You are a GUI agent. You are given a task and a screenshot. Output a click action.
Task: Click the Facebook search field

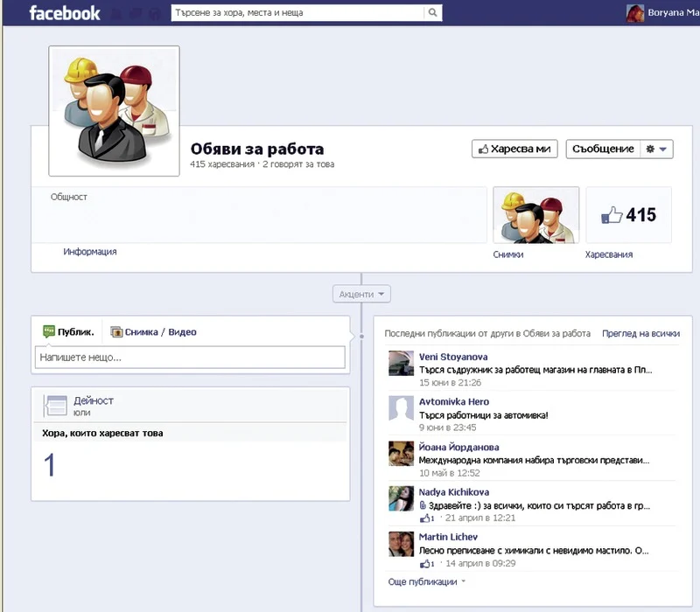coord(297,12)
